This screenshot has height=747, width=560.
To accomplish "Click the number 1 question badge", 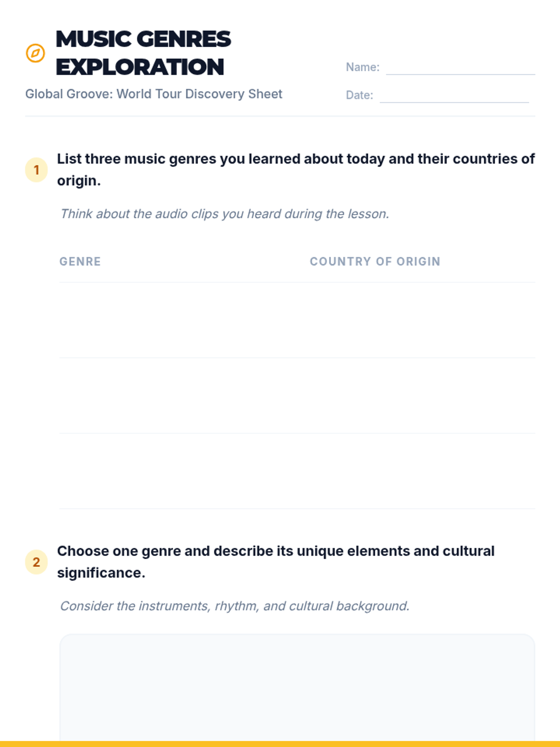I will pyautogui.click(x=36, y=170).
